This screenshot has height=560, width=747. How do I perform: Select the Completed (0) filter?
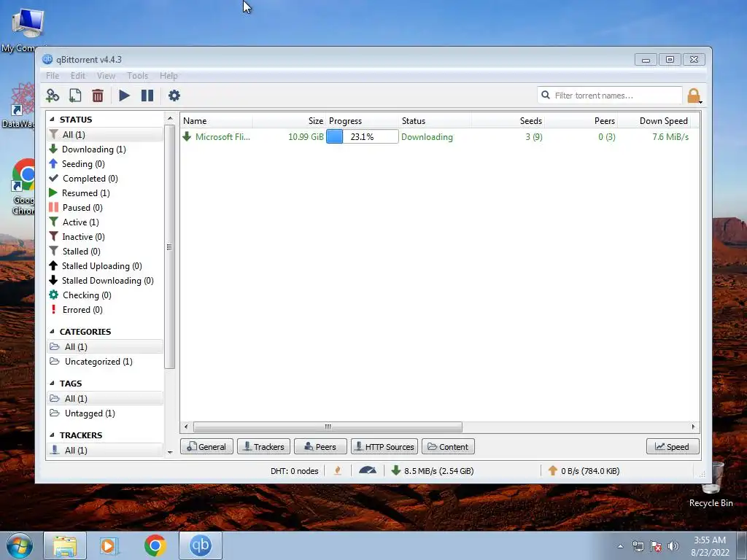tap(105, 179)
